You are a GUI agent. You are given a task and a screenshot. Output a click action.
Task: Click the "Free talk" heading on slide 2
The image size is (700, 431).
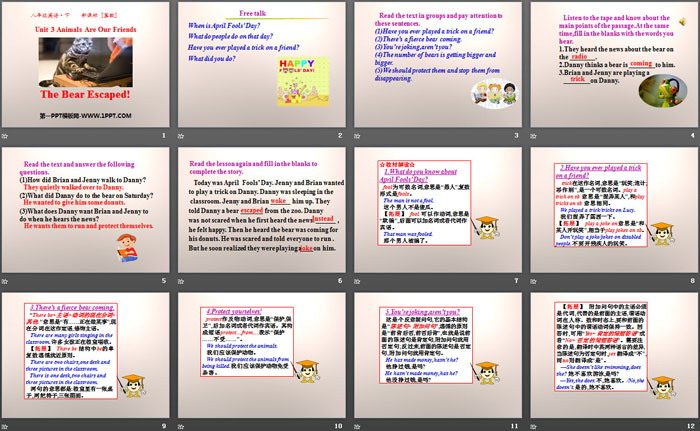pyautogui.click(x=252, y=13)
